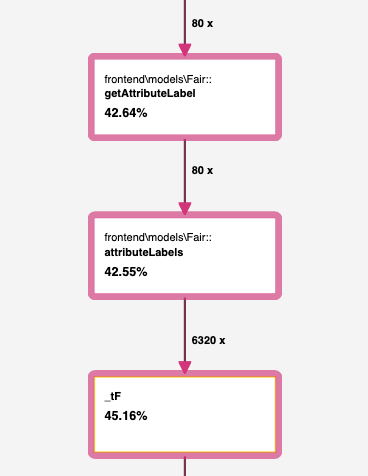
Task: Select the _tF function name
Action: [113, 396]
